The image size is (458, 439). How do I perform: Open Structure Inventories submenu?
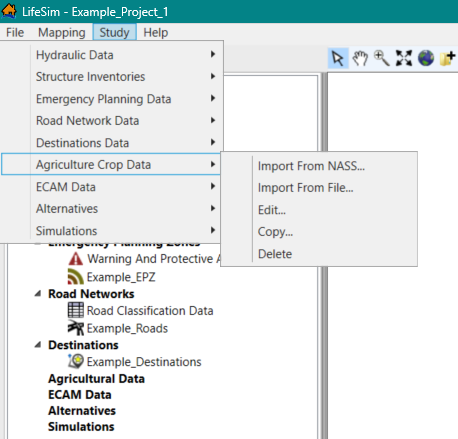click(x=112, y=77)
